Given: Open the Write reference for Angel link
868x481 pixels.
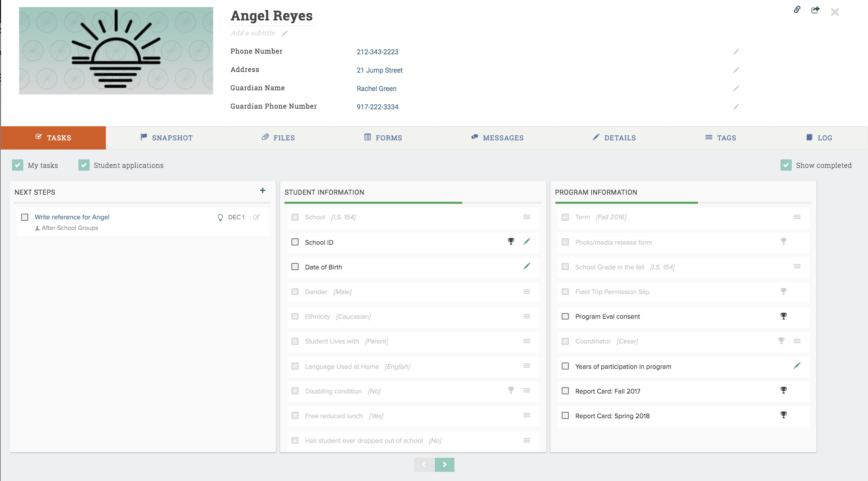Looking at the screenshot, I should click(72, 217).
